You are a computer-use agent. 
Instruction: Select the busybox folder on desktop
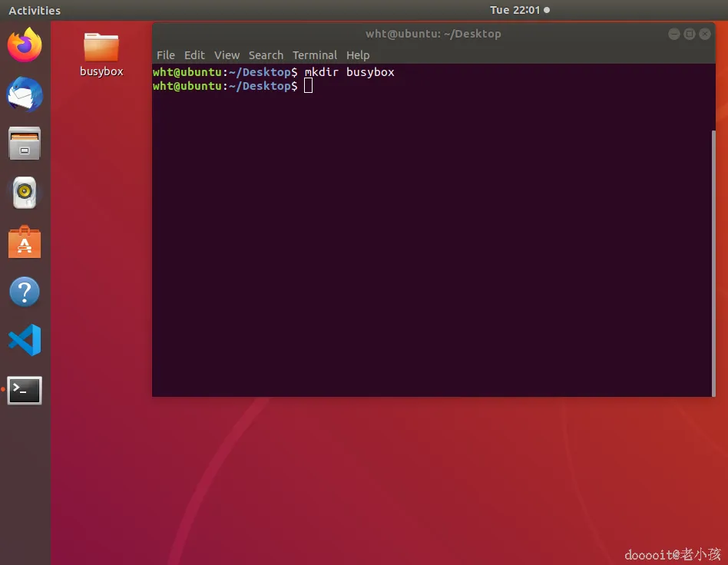[x=101, y=55]
